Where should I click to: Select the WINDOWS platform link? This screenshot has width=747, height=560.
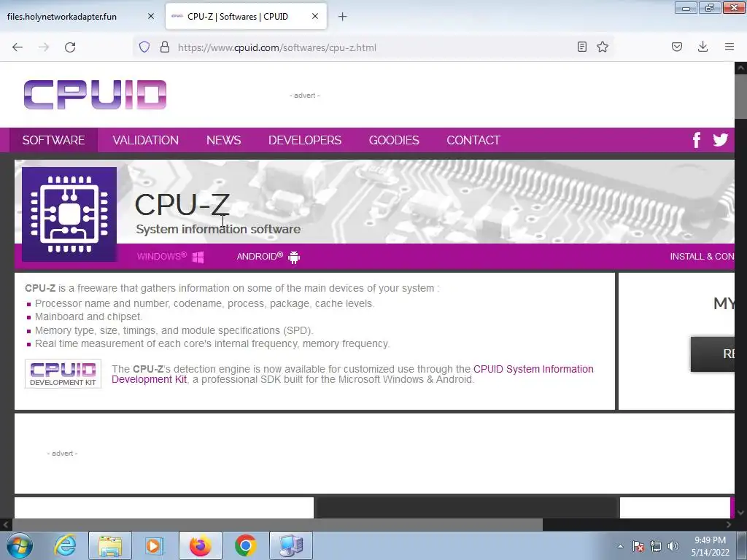click(161, 256)
